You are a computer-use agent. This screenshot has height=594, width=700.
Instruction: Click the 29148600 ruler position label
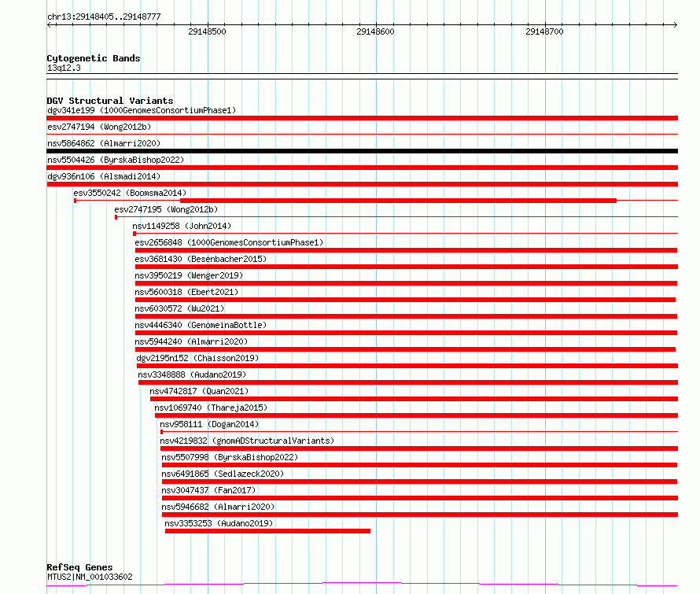coord(375,31)
